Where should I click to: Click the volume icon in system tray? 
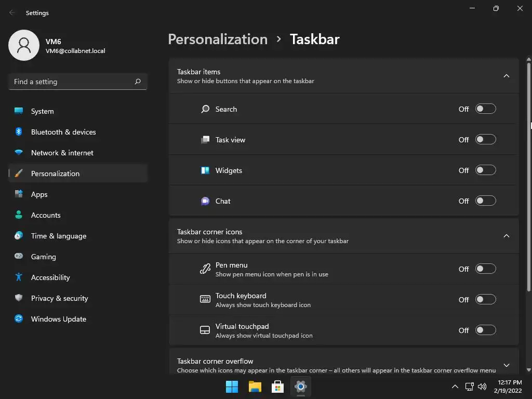[x=482, y=387]
